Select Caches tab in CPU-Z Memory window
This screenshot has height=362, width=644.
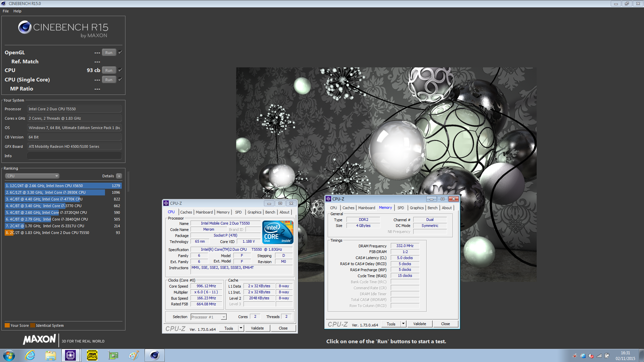coord(348,208)
